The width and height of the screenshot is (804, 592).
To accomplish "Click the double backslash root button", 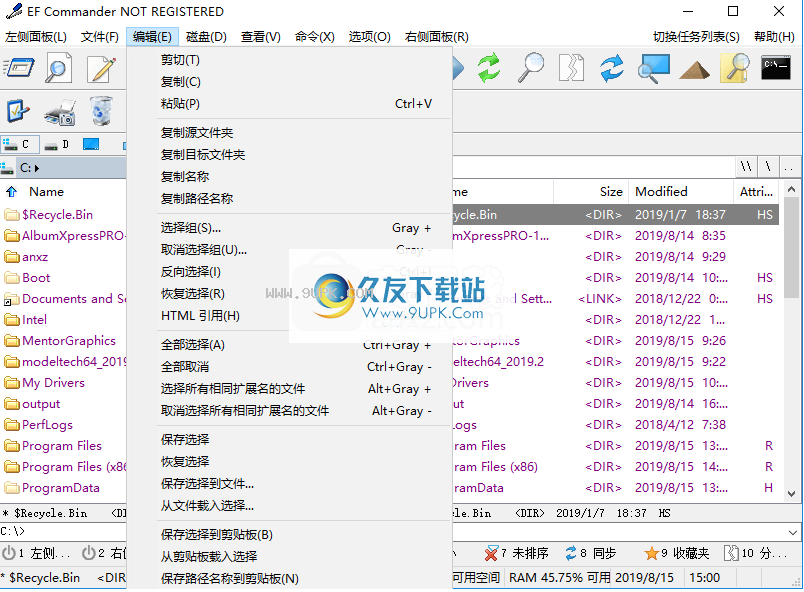I will (x=746, y=167).
